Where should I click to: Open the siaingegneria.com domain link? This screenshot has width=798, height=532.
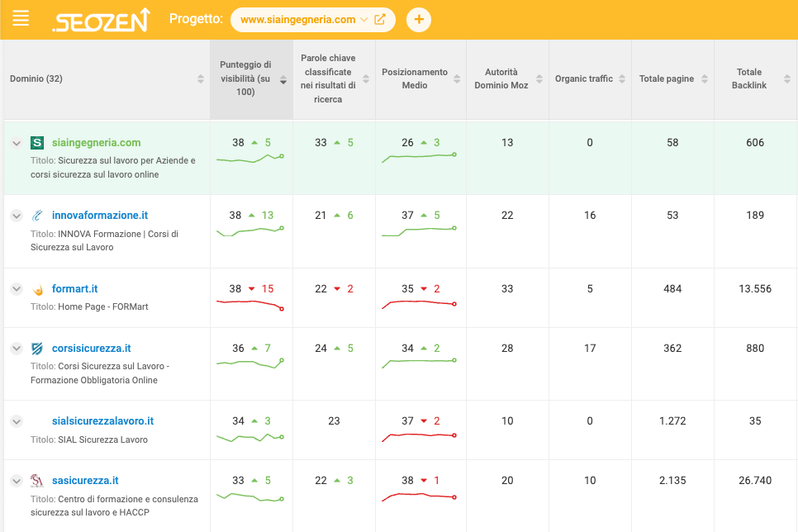point(96,143)
